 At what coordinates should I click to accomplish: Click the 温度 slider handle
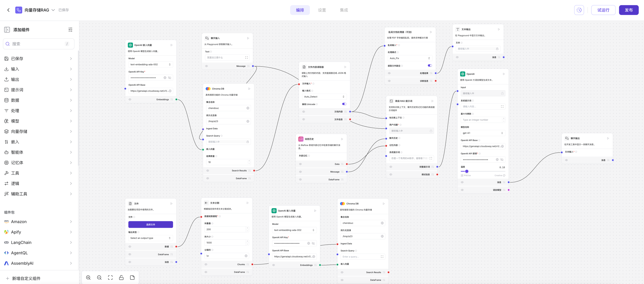tap(467, 171)
